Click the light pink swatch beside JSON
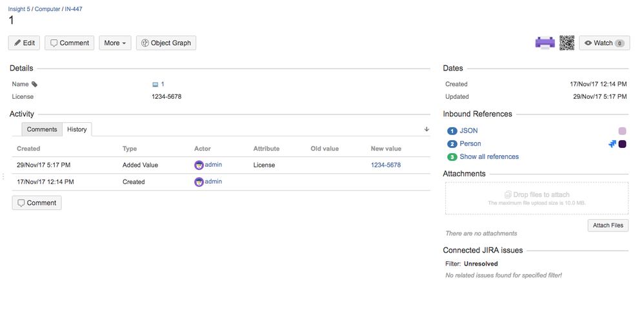This screenshot has height=316, width=644. [x=623, y=131]
